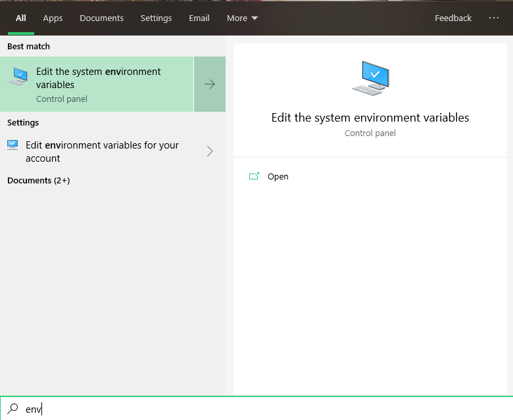Select the Email filter tab
Viewport: 513px width, 420px height.
point(199,18)
